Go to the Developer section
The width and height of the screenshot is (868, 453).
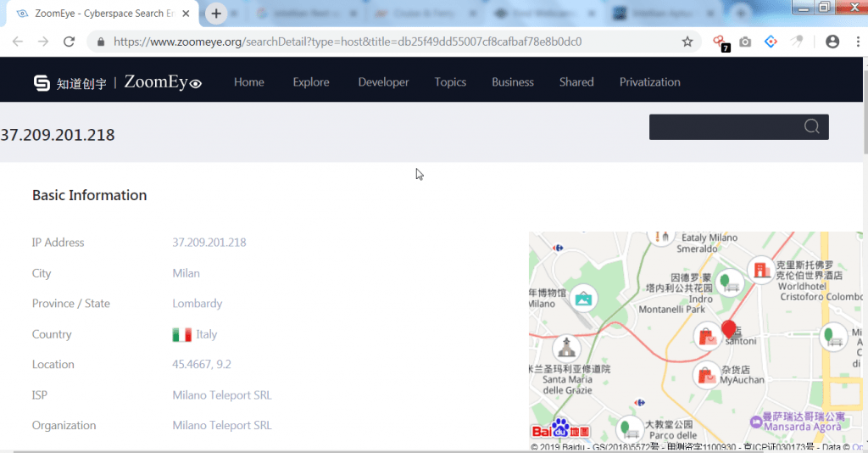click(384, 82)
